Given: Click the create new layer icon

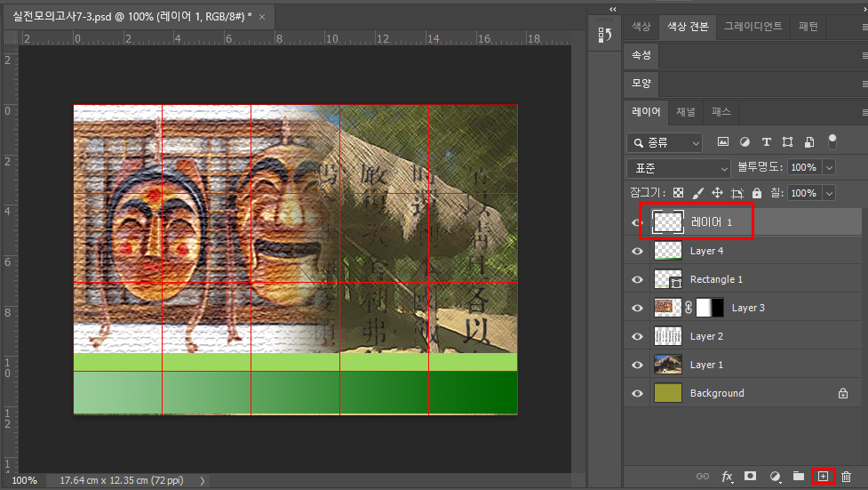Looking at the screenshot, I should (x=823, y=477).
